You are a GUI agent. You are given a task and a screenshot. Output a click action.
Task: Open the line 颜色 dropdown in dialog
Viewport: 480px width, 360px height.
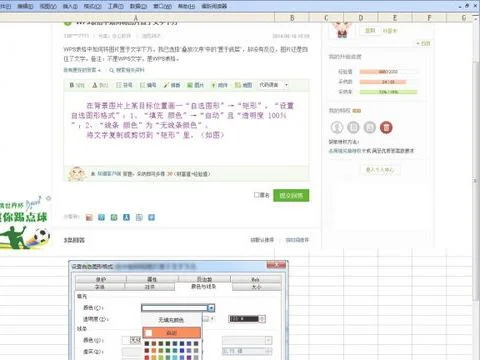pos(132,340)
